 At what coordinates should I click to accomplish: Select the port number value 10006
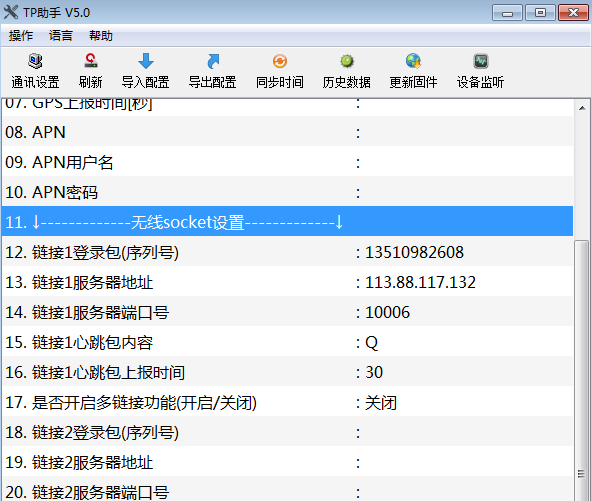387,313
